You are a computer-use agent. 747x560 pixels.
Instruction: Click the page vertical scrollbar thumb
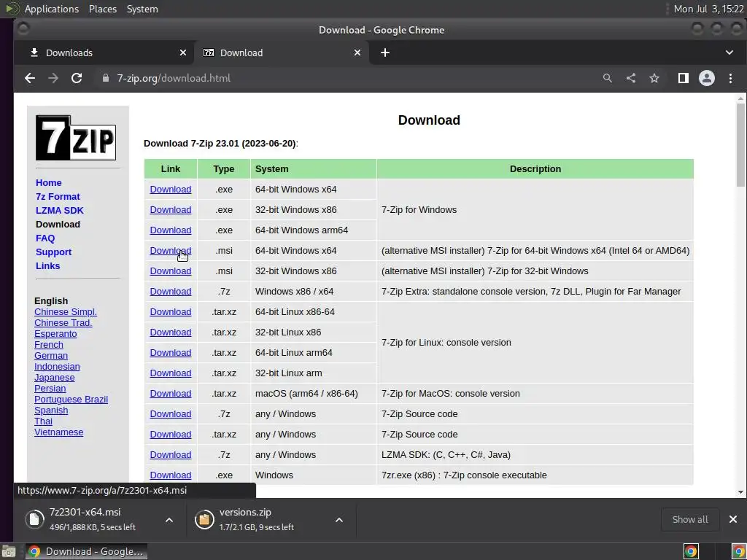point(740,145)
